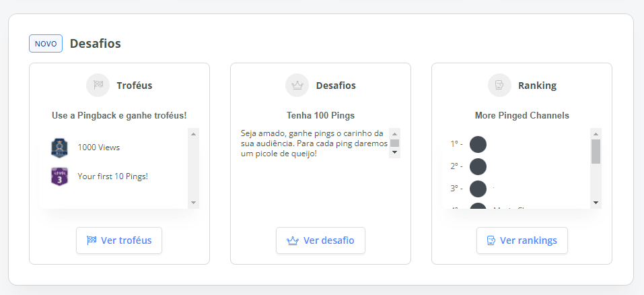Click the 'Your first 10 Pings!' trophy text

click(x=113, y=176)
